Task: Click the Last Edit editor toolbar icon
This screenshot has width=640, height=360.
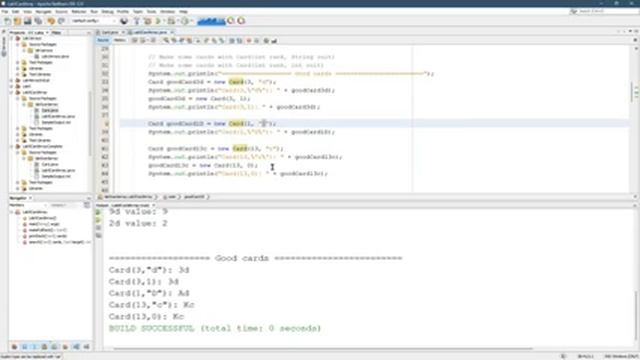Action: tap(134, 40)
